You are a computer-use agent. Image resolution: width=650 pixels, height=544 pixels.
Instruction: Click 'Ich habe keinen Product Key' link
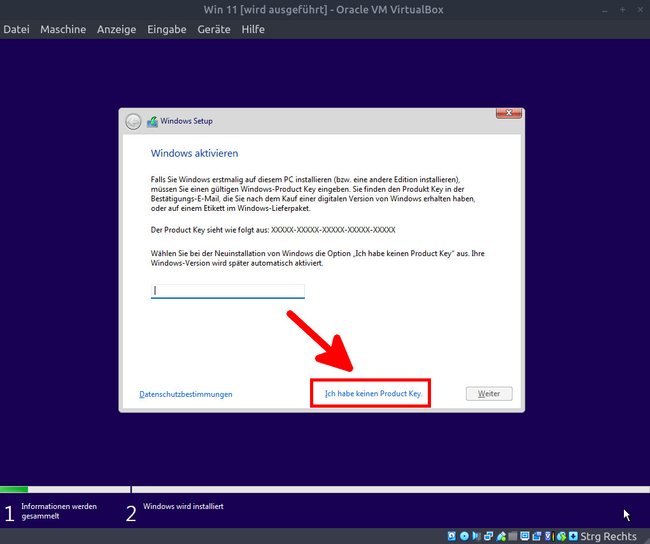[x=374, y=393]
